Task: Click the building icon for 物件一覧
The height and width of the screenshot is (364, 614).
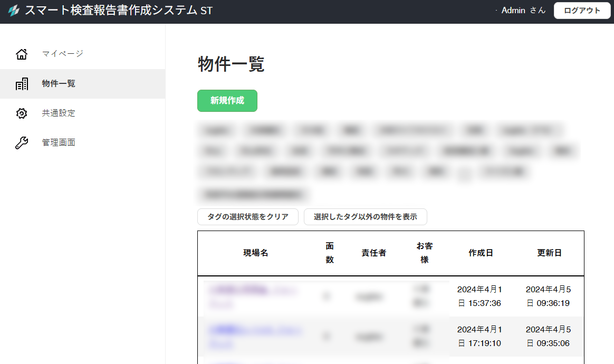Action: pos(22,84)
